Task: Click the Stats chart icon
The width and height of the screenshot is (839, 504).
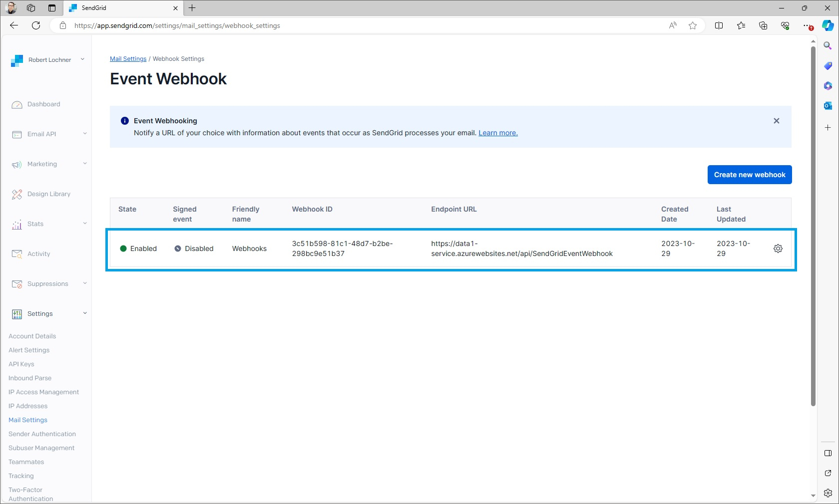Action: pos(17,224)
